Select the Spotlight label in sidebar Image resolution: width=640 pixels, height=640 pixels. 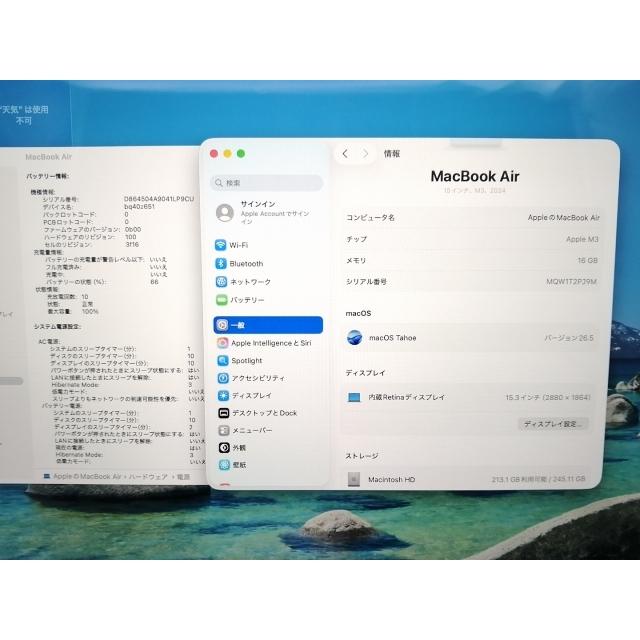tap(247, 360)
